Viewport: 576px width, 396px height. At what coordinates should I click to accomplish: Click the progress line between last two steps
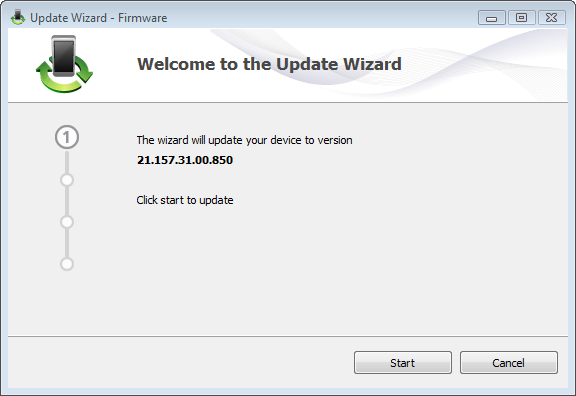[x=67, y=243]
